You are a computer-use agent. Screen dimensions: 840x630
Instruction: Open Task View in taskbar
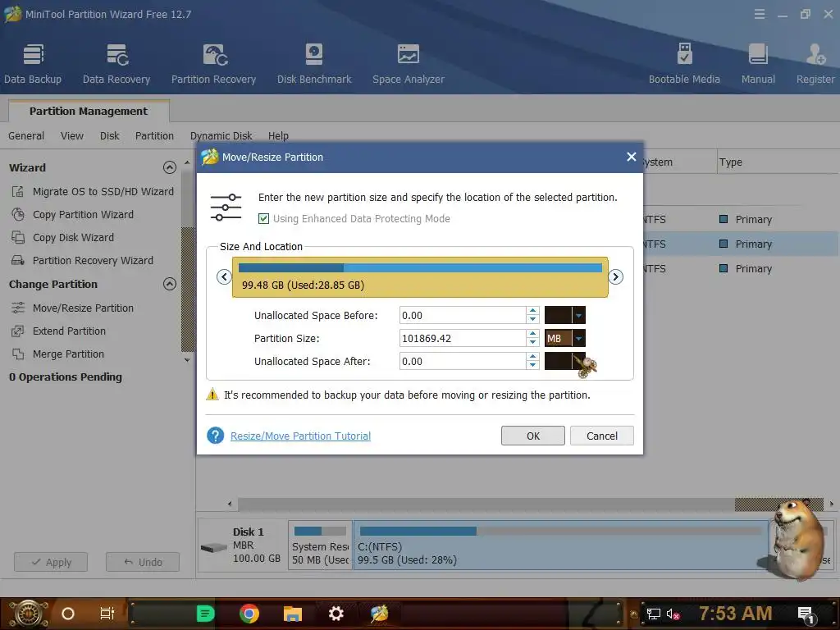107,614
